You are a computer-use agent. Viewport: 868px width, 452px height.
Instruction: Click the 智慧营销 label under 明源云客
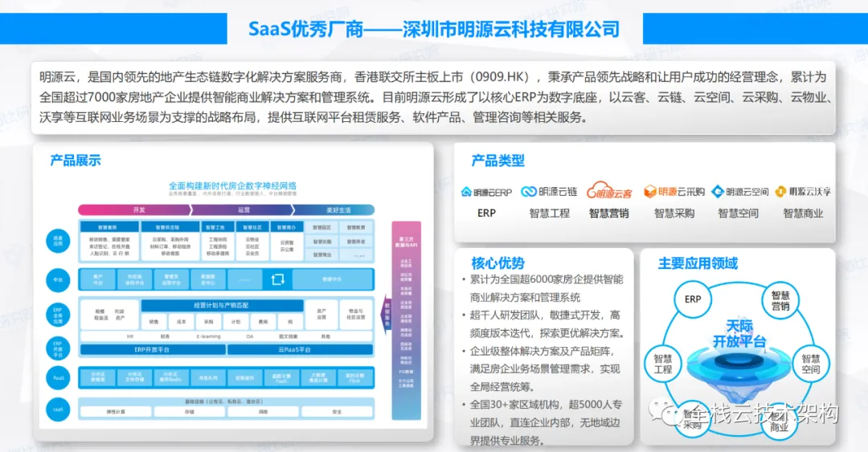click(608, 213)
